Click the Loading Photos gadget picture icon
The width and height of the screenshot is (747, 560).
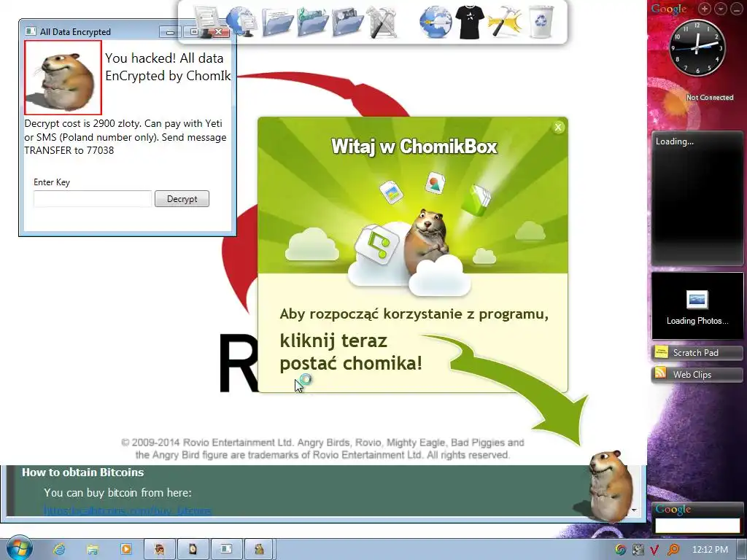(697, 300)
